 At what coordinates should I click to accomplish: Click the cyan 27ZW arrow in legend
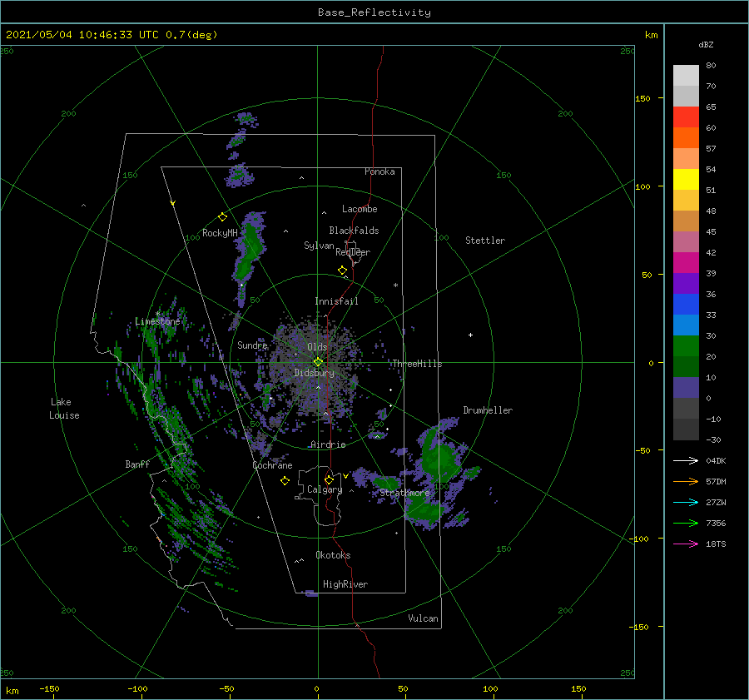(x=686, y=502)
